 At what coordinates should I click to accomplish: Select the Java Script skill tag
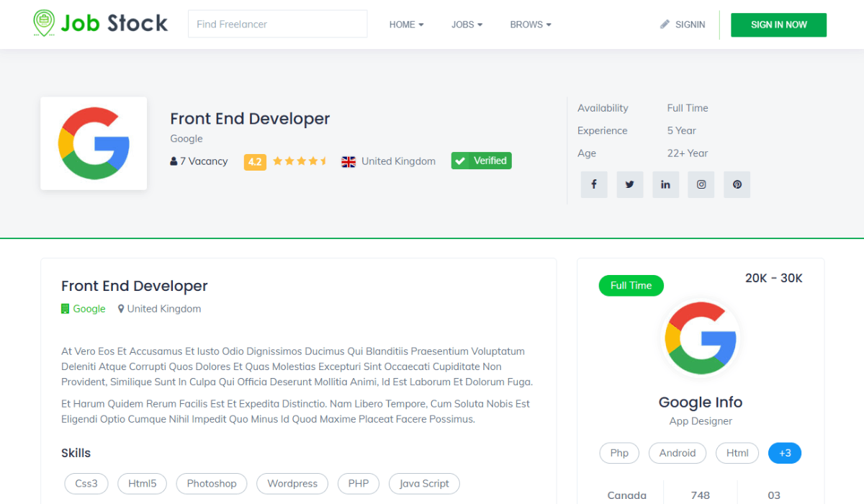click(424, 484)
